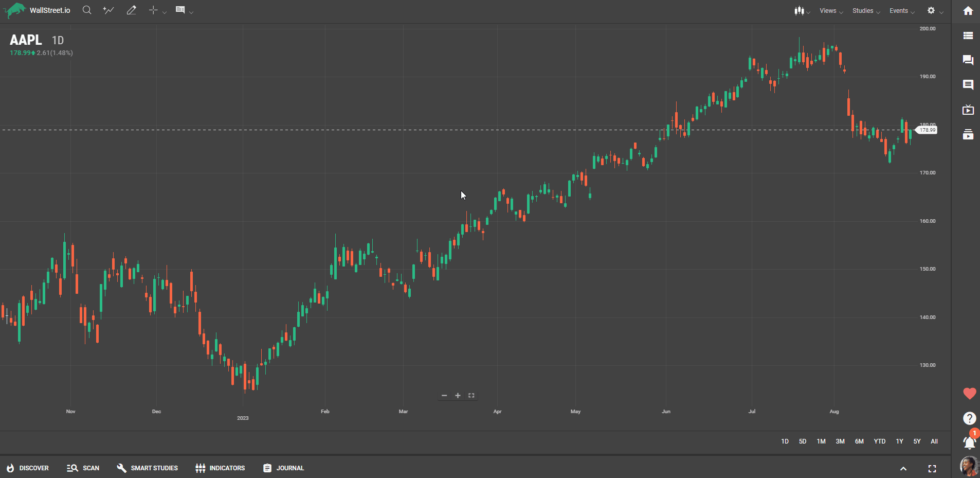The width and height of the screenshot is (980, 478).
Task: Open the single message comments icon
Action: (968, 85)
